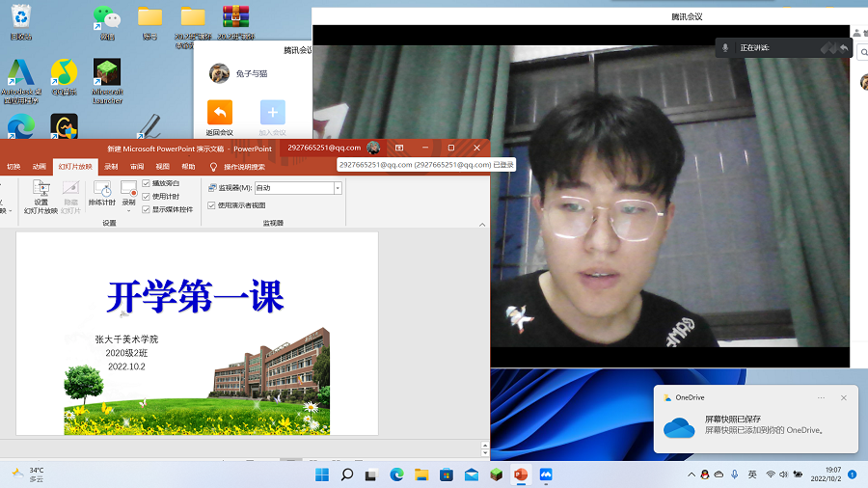Switch to Tencent Meeting on the taskbar
The height and width of the screenshot is (488, 868).
click(546, 474)
